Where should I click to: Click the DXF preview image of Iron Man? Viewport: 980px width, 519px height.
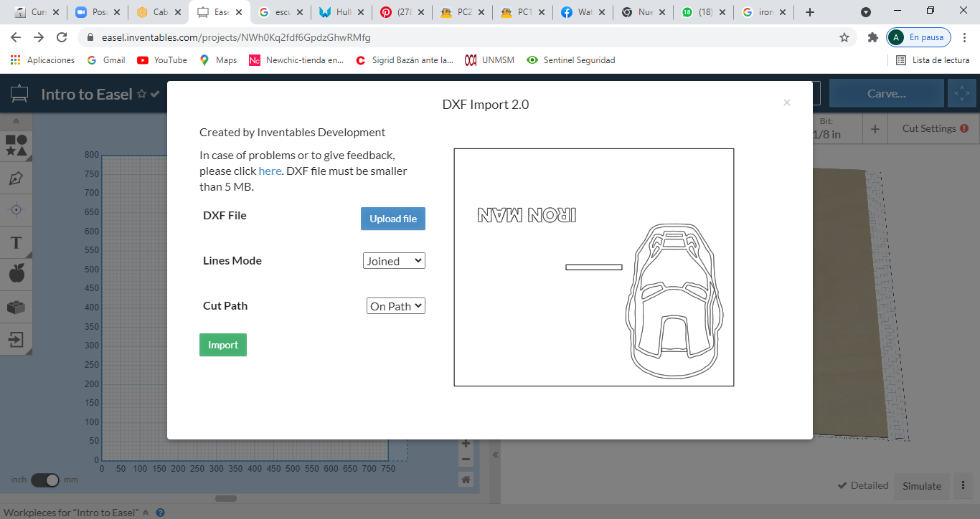[594, 267]
